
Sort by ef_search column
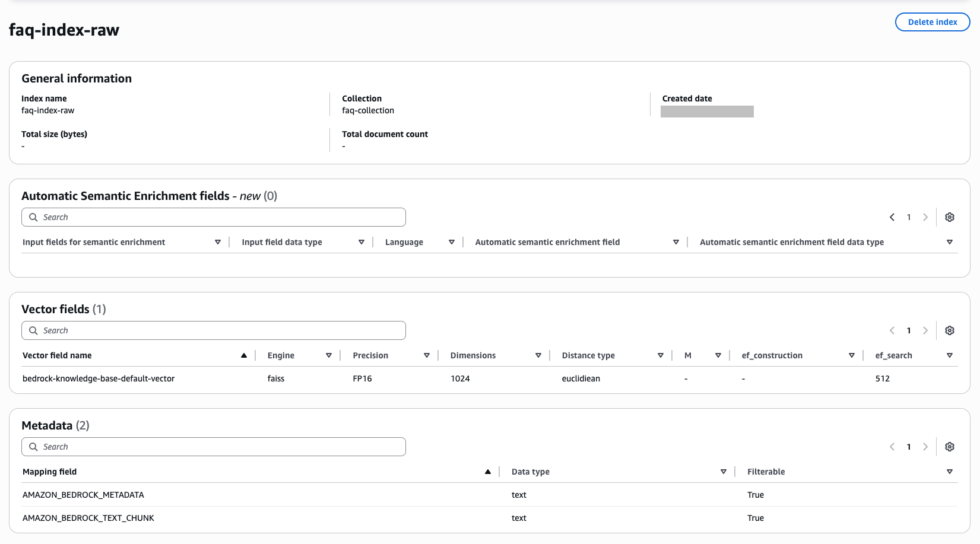coord(950,355)
